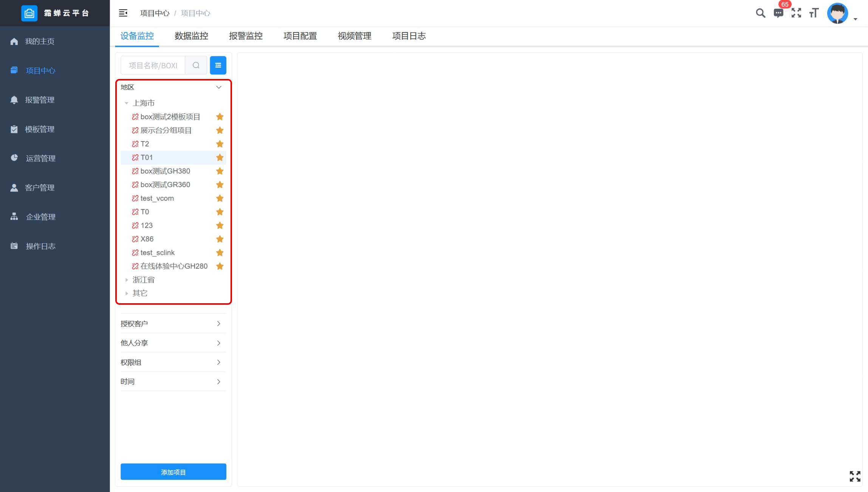
Task: Open 运营管理 in the sidebar
Action: click(x=55, y=158)
